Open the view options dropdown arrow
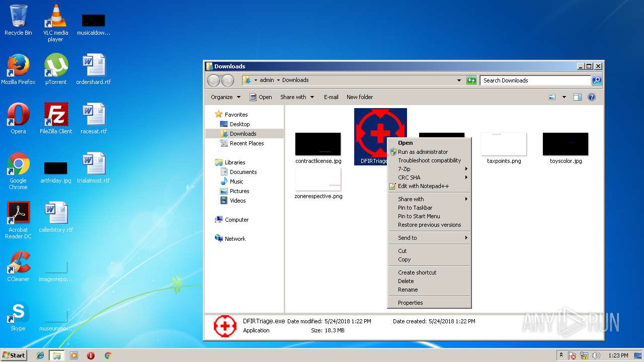 564,97
